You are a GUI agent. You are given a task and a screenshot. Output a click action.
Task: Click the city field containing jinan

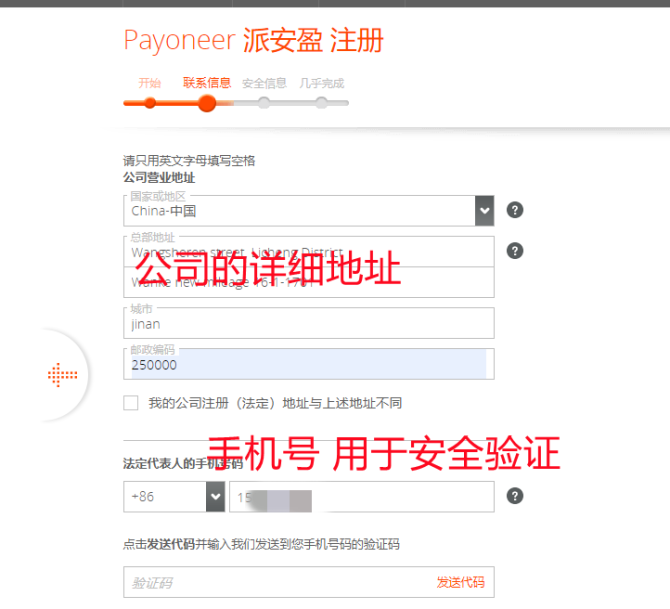[309, 324]
